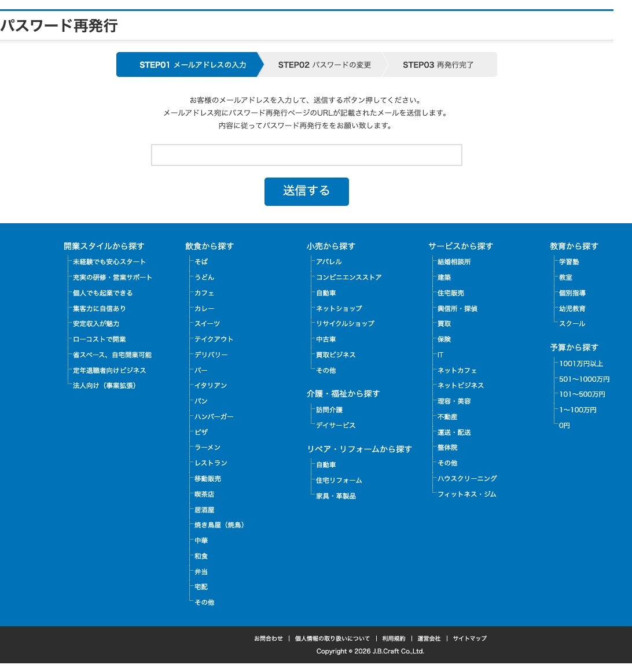
Task: Open 充実の研修・営業サポート link
Action: 112,277
